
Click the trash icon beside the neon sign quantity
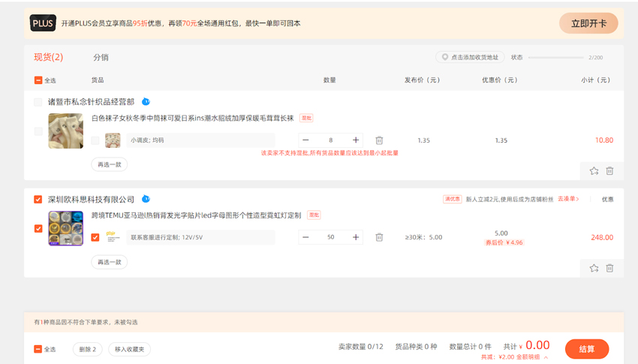pyautogui.click(x=379, y=237)
